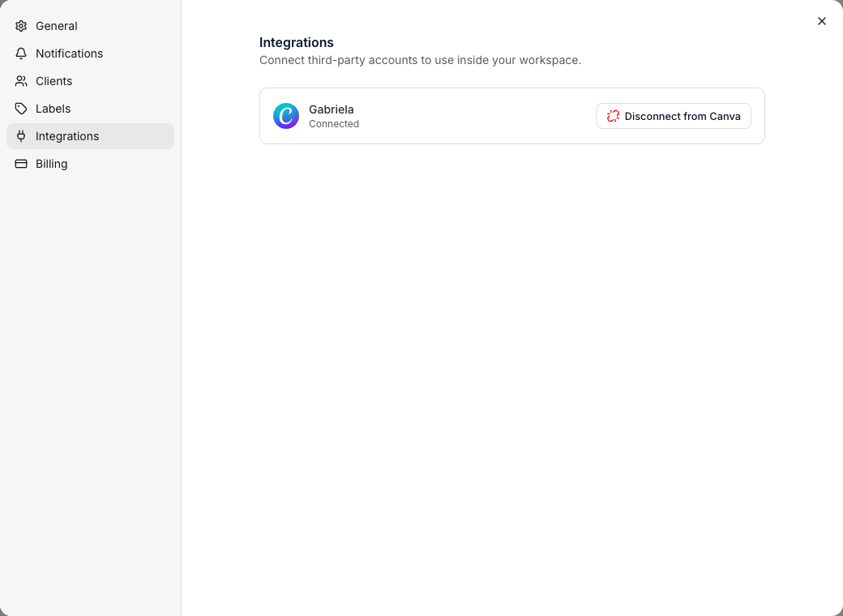
Task: Click the red unlink icon
Action: pos(613,116)
